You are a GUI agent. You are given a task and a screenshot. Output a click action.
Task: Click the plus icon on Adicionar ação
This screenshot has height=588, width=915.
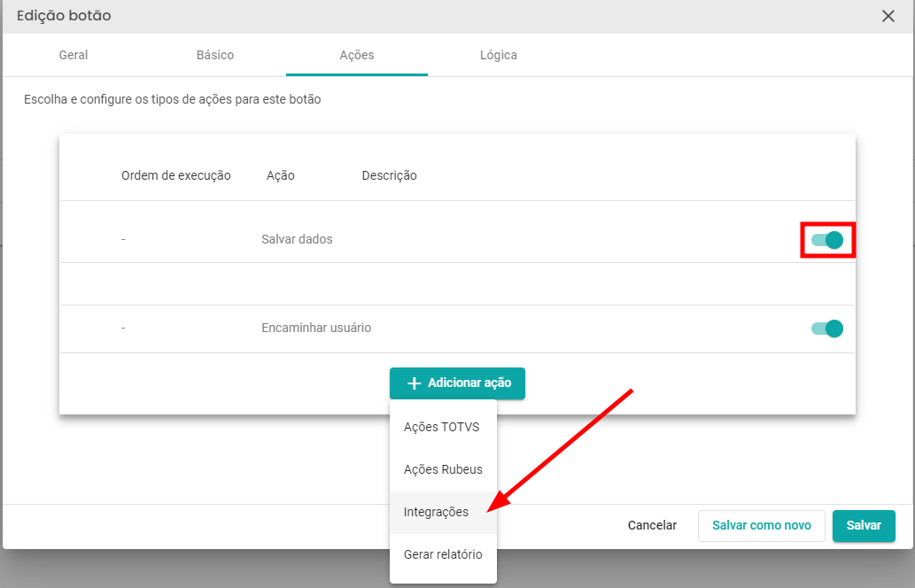(x=414, y=383)
